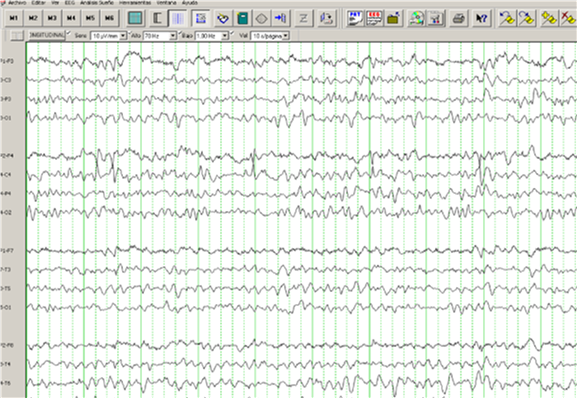Click the print icon in toolbar
The width and height of the screenshot is (577, 398).
click(458, 18)
